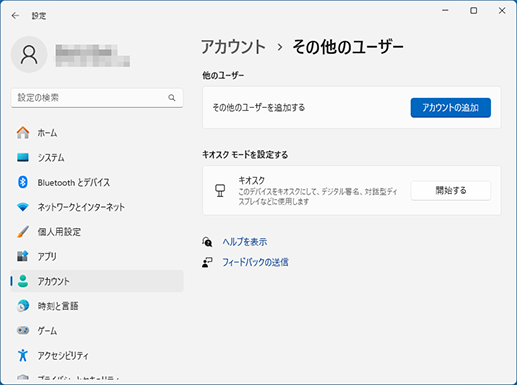
Task: Select the アカウント sidebar item
Action: [x=97, y=281]
